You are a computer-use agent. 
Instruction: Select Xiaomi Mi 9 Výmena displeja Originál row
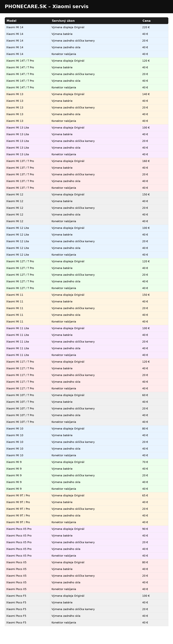86,462
